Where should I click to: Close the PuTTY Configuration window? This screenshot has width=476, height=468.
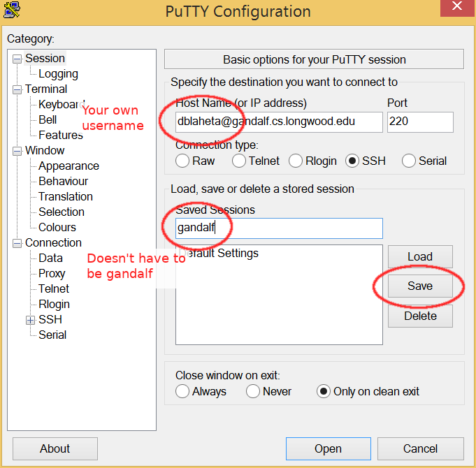coord(456,7)
